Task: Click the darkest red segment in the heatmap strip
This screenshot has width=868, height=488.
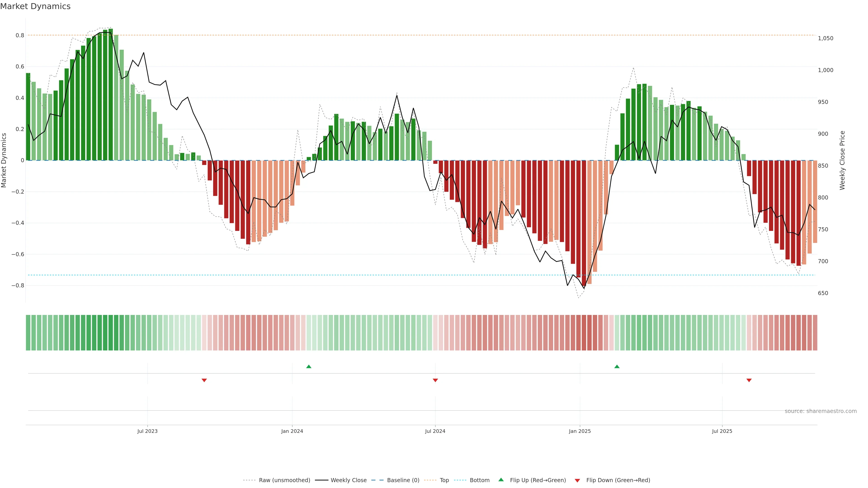Action: [x=584, y=332]
